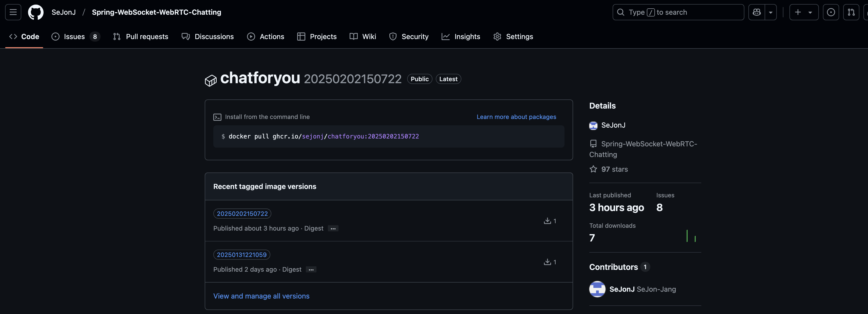Switch to the Issues tab
Image resolution: width=868 pixels, height=314 pixels.
pos(75,37)
